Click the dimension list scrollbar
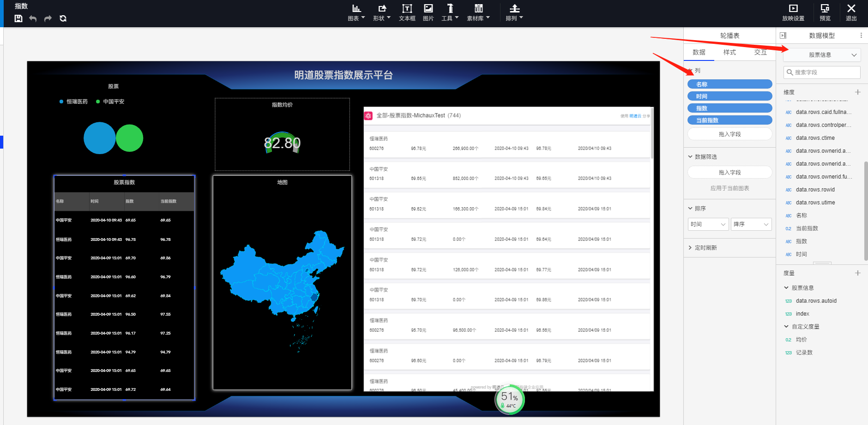Screen dimensions: 868x425 (x=866, y=211)
